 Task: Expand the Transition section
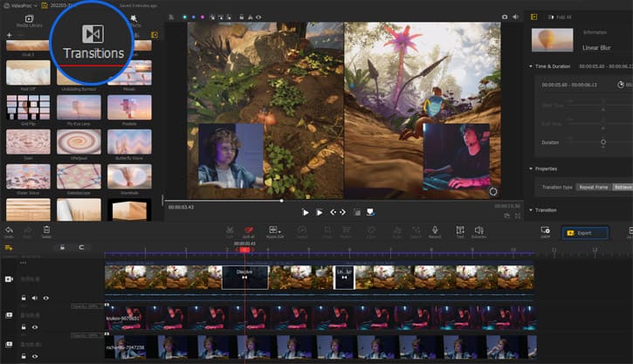532,209
